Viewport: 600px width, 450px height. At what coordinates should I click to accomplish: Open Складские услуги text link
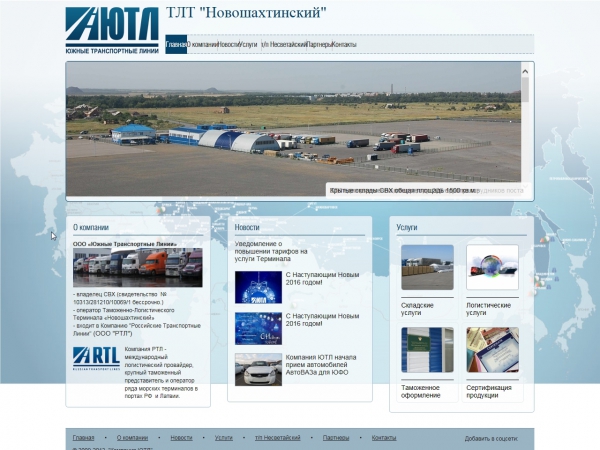[x=417, y=309]
